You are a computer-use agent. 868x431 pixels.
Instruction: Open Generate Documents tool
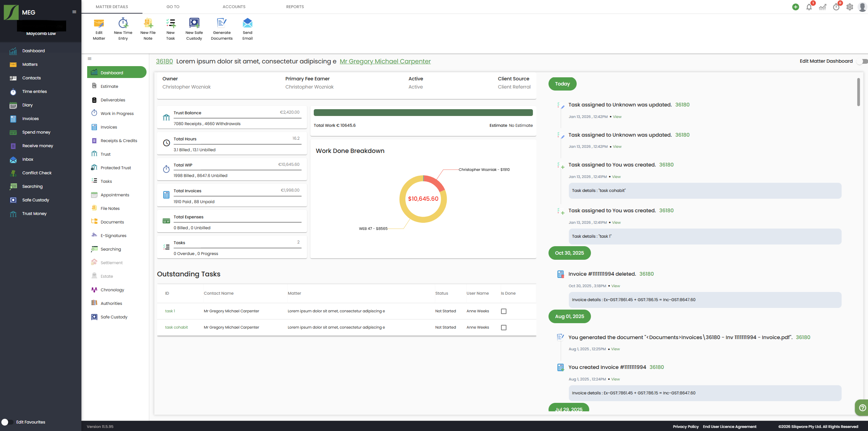pyautogui.click(x=221, y=23)
